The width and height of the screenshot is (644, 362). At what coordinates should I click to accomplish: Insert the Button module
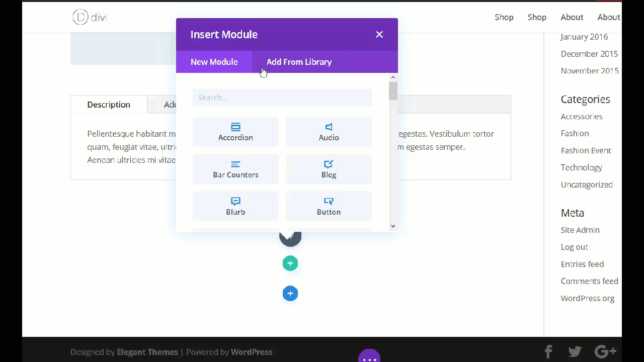[329, 206]
